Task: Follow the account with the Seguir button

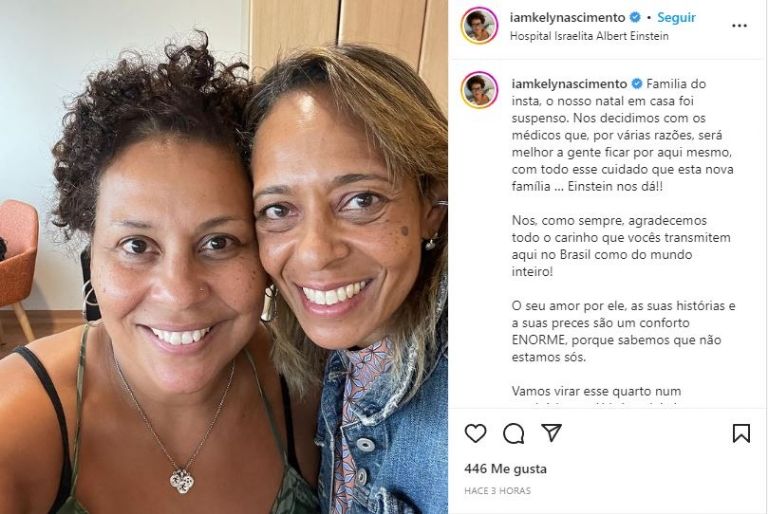Action: coord(676,18)
